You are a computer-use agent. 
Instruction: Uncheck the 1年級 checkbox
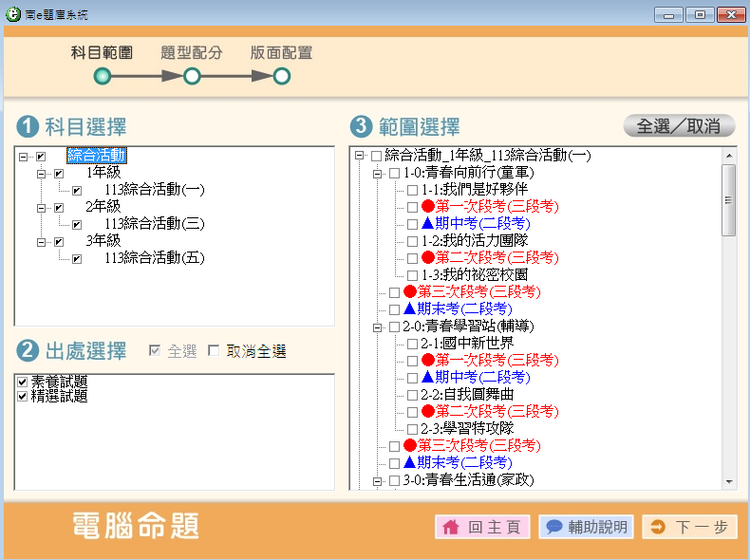coord(59,174)
